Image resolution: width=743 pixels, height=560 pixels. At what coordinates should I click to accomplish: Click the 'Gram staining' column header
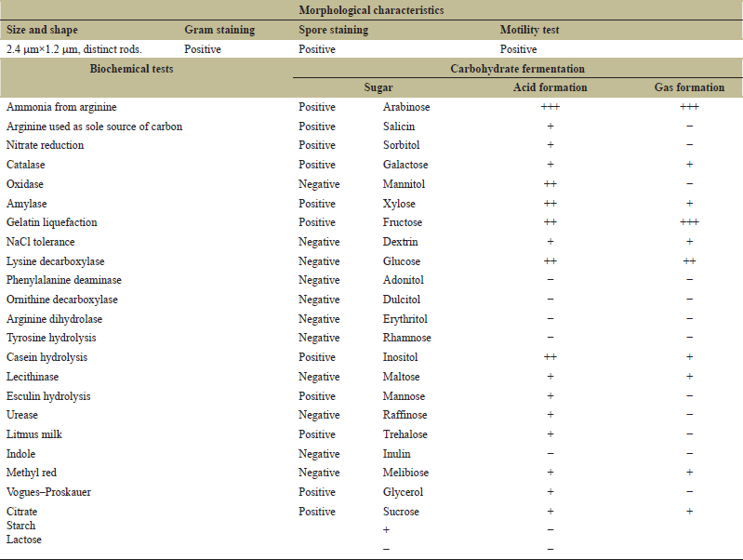(x=219, y=30)
